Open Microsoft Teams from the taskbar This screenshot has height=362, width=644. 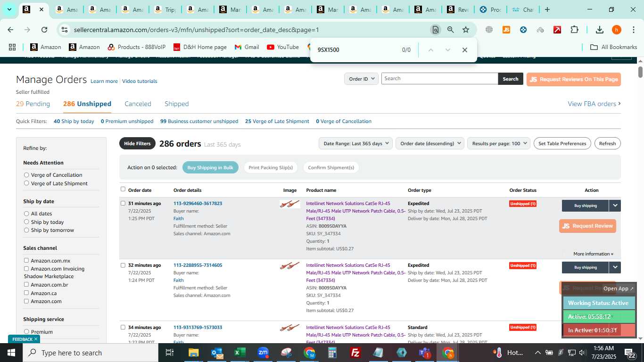click(425, 353)
